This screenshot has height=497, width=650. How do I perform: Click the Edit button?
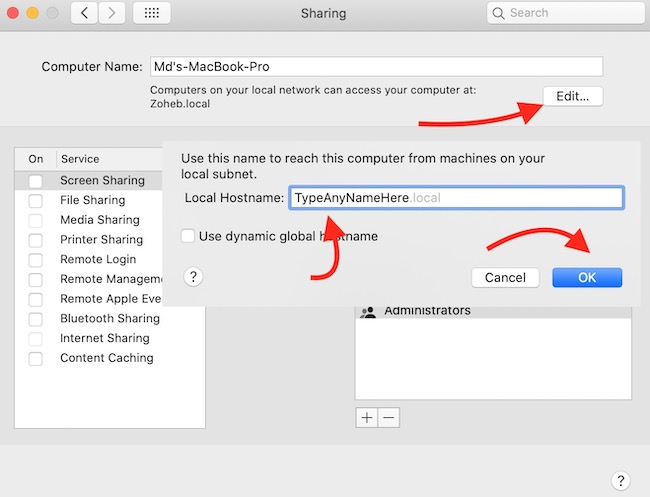tap(573, 96)
